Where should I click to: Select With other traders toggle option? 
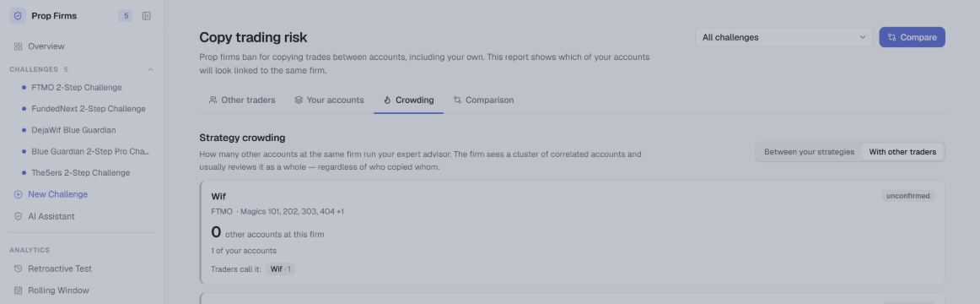coord(902,152)
